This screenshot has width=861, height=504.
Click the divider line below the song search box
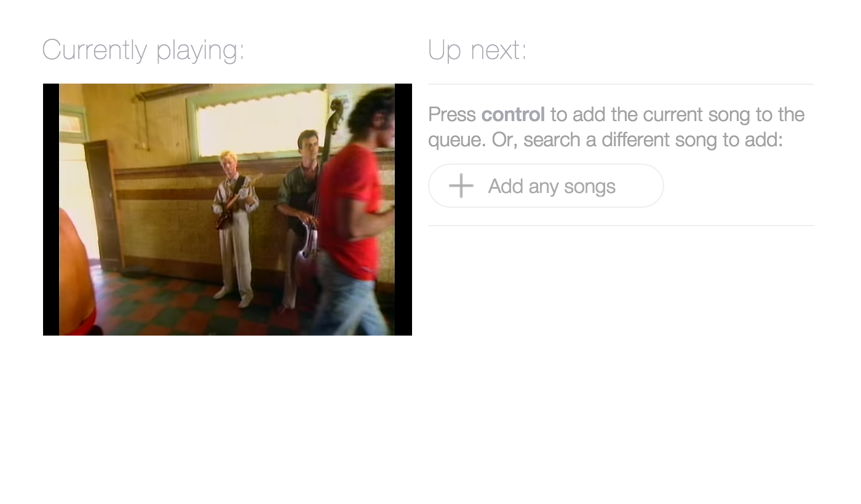[x=621, y=226]
